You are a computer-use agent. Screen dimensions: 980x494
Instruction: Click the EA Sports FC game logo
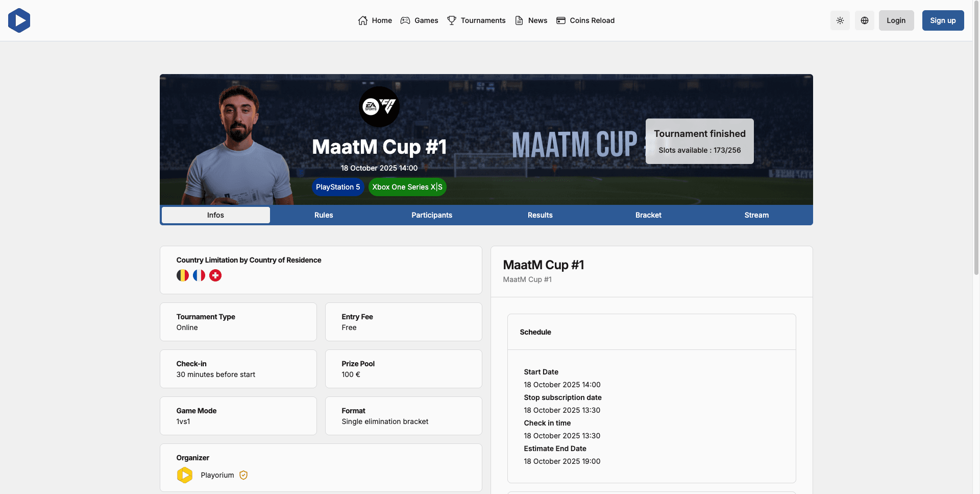[379, 107]
